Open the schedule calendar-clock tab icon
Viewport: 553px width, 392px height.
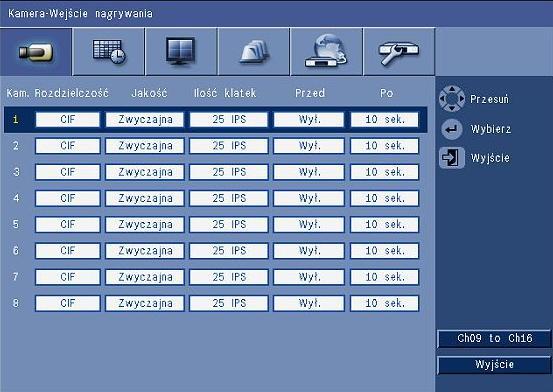(109, 52)
